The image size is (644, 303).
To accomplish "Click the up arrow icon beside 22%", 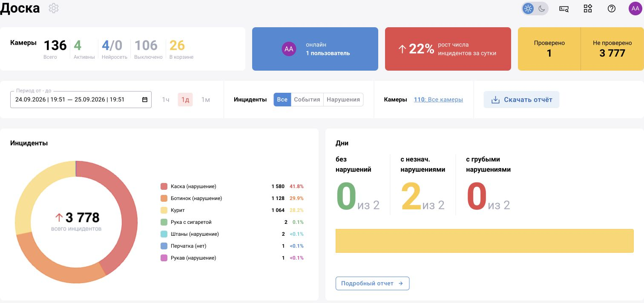I will point(402,49).
